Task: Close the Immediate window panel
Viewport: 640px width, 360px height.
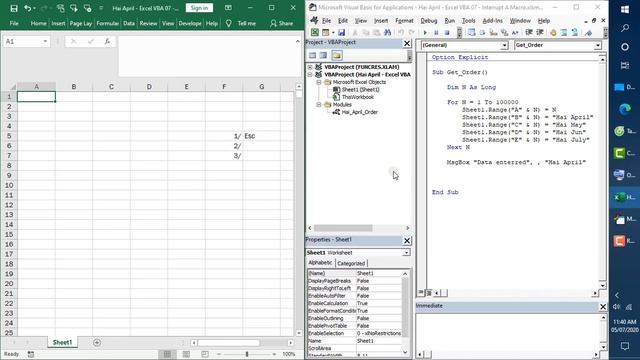Action: [x=603, y=306]
